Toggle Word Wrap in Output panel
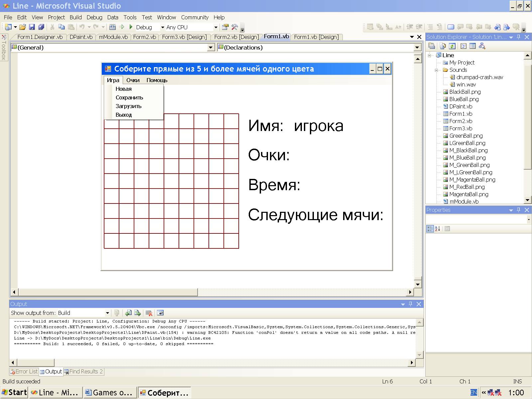Viewport: 532px width, 399px height. coord(160,313)
